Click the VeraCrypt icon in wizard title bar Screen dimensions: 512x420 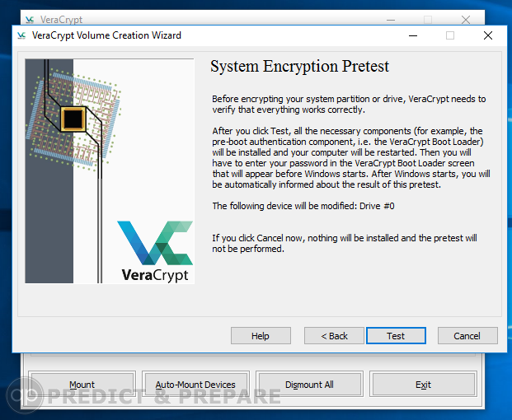pyautogui.click(x=21, y=35)
